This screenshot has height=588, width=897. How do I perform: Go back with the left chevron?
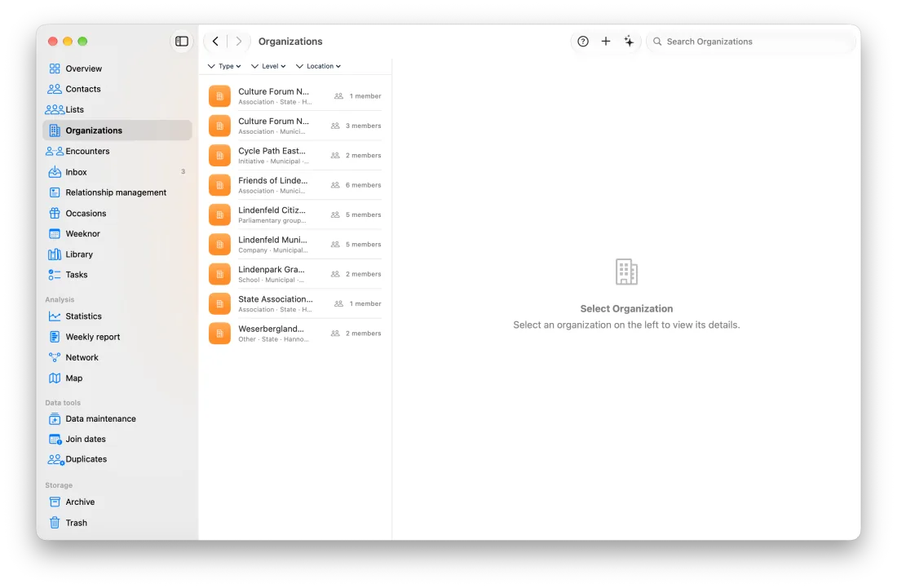click(x=215, y=41)
